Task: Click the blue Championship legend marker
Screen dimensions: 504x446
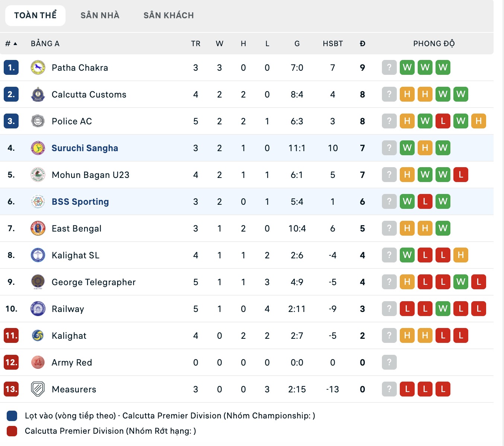Action: point(11,416)
